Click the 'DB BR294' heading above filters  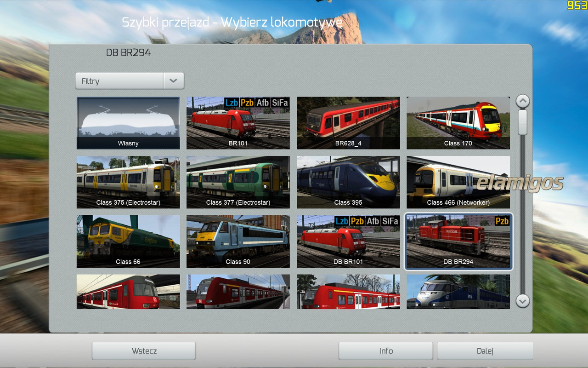click(x=128, y=53)
